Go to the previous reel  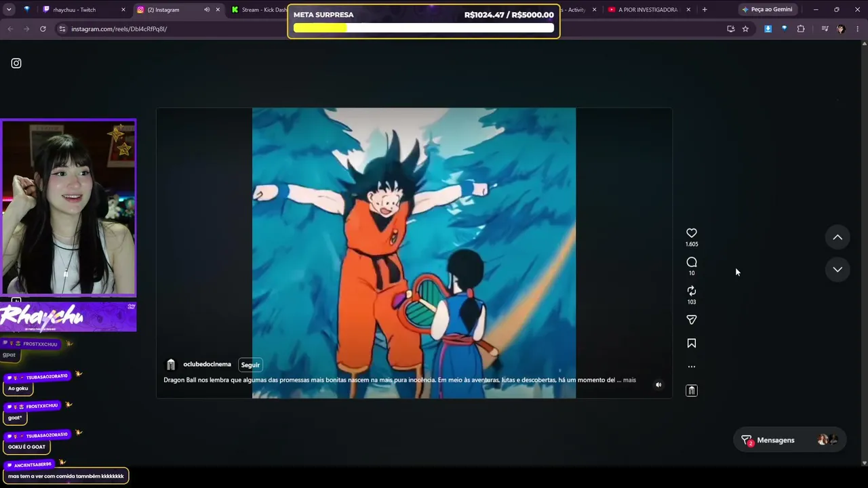[837, 237]
